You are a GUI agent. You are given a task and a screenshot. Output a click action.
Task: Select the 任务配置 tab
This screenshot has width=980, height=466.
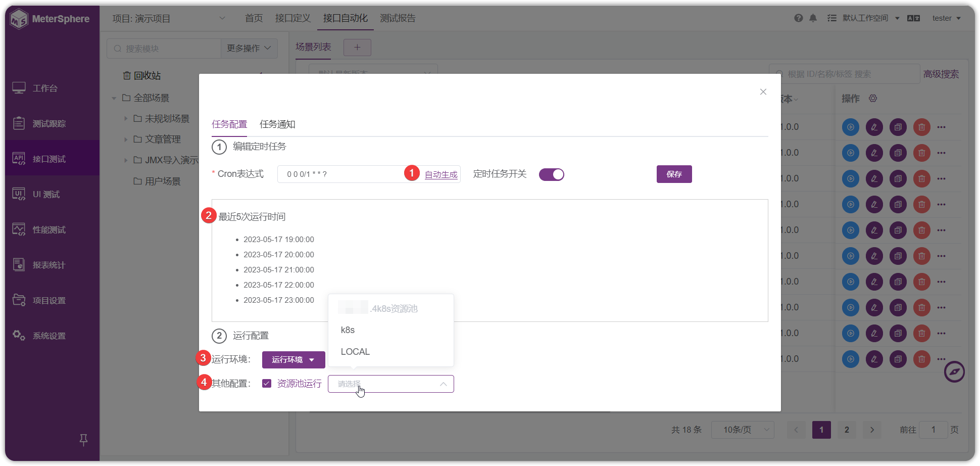click(x=229, y=124)
